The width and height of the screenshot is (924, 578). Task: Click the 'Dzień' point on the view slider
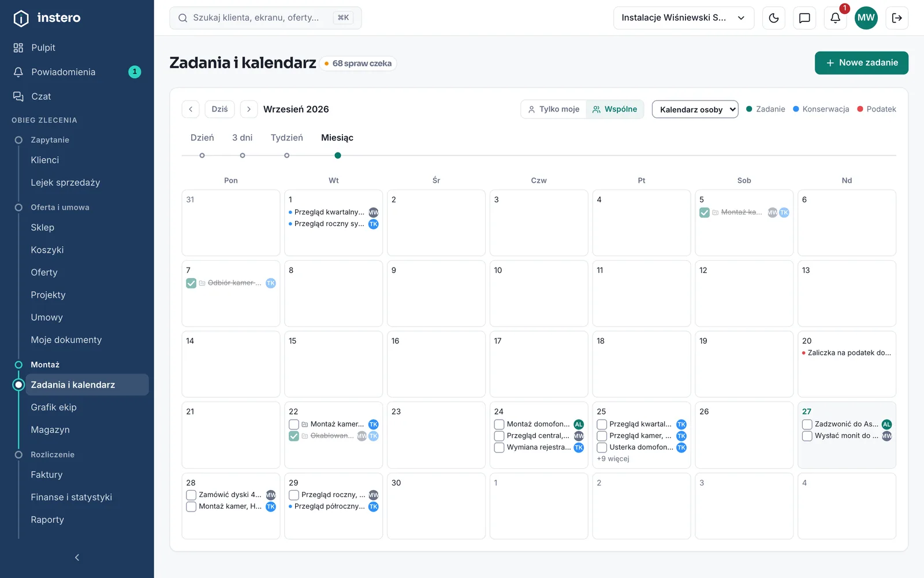[x=202, y=155]
